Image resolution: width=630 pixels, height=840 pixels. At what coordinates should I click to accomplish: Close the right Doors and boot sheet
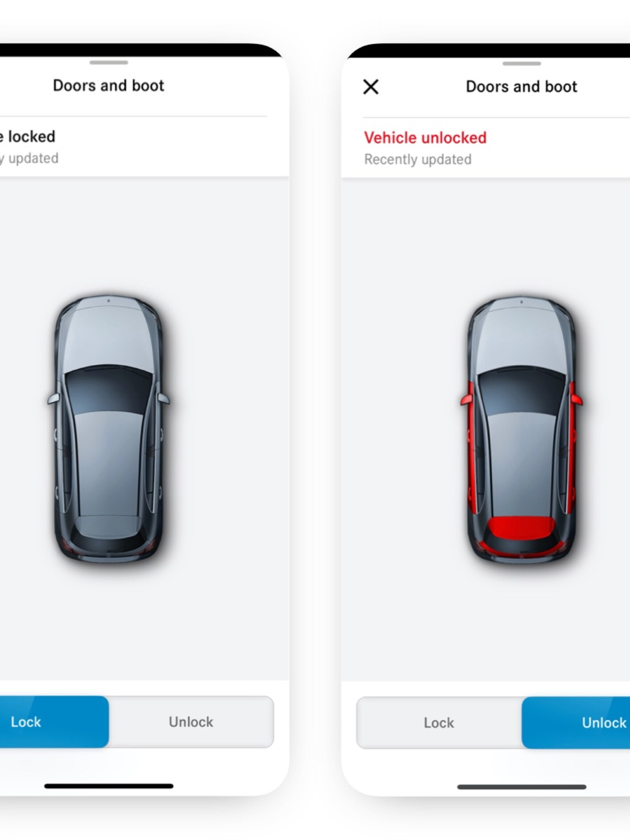[371, 86]
